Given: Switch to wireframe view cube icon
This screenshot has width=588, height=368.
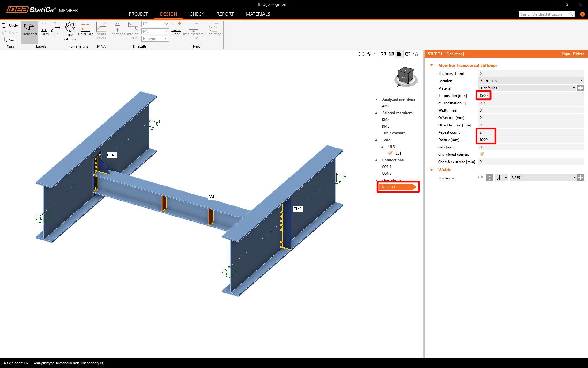Looking at the screenshot, I should pos(383,54).
